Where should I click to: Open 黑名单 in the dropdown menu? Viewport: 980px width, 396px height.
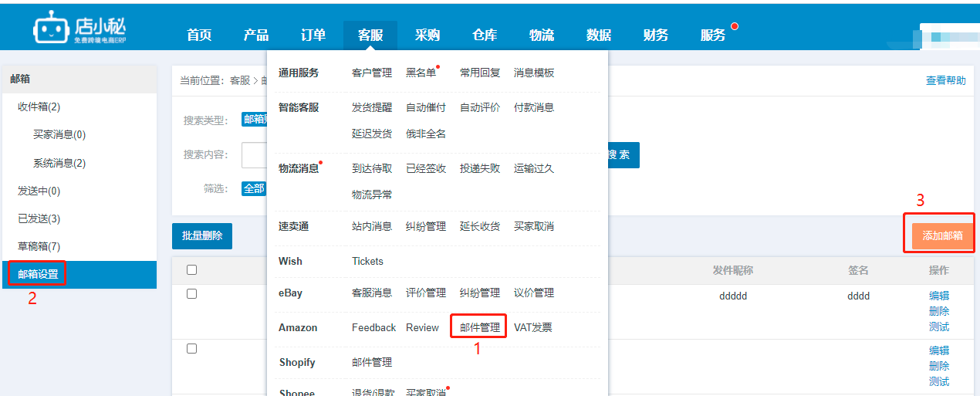point(421,73)
